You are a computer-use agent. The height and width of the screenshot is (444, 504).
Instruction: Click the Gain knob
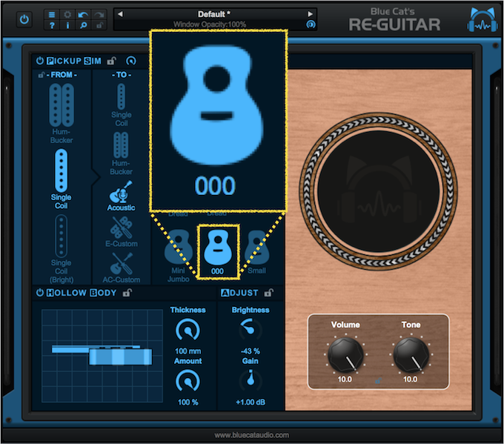[251, 381]
